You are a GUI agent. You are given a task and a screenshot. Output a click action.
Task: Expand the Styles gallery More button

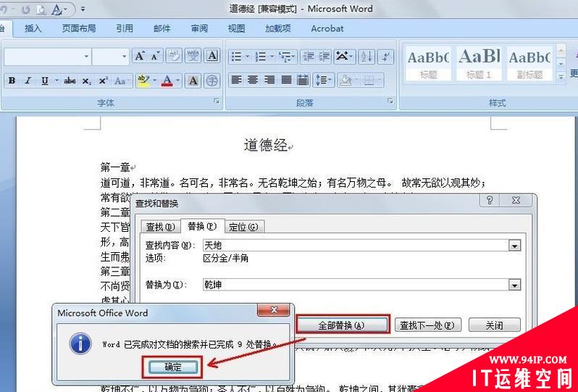[x=561, y=77]
